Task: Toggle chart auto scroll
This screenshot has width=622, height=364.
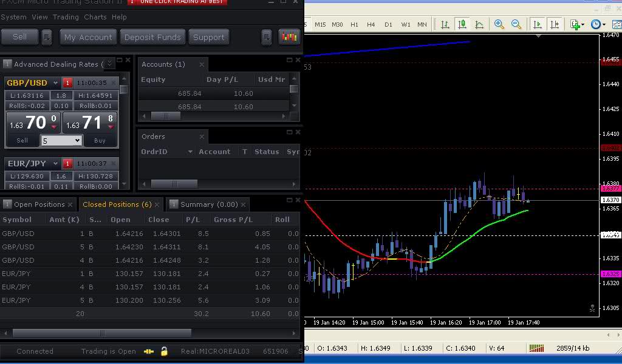Action: 538,24
